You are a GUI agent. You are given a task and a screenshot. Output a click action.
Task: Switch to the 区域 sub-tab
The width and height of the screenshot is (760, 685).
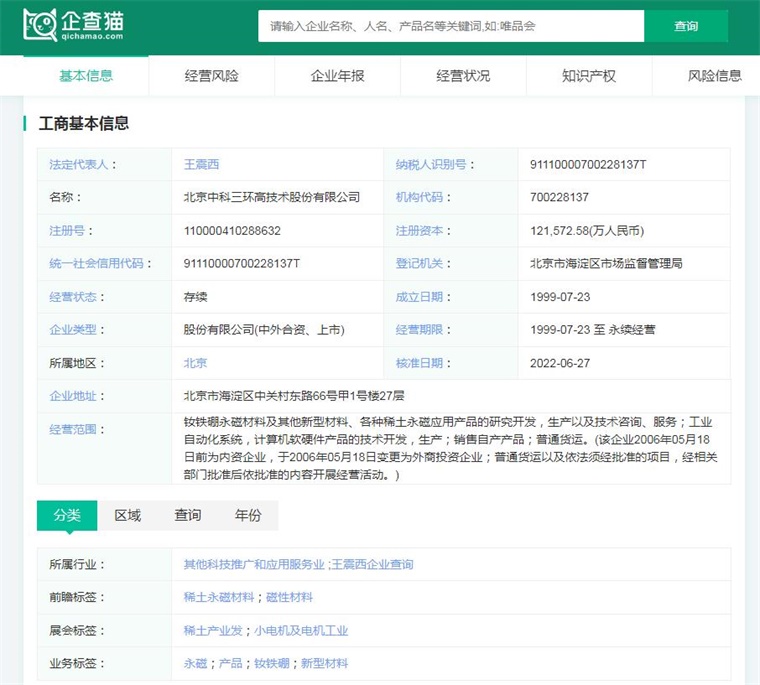127,515
